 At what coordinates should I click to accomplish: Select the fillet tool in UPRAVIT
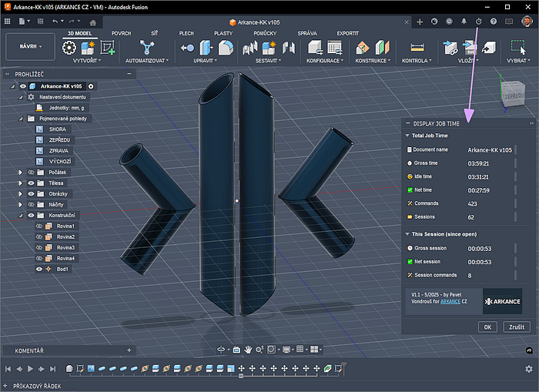point(226,48)
